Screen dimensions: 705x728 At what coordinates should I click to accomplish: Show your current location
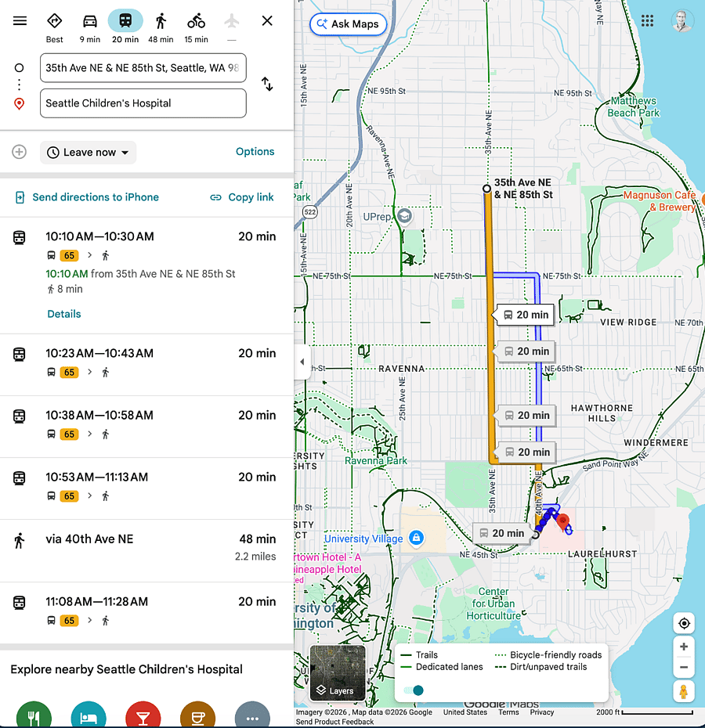click(684, 623)
